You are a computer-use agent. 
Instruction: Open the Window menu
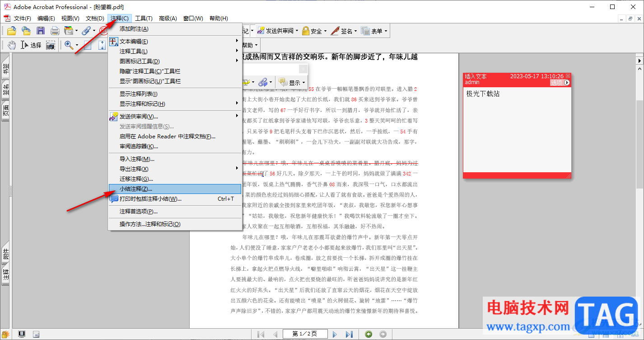click(x=193, y=19)
